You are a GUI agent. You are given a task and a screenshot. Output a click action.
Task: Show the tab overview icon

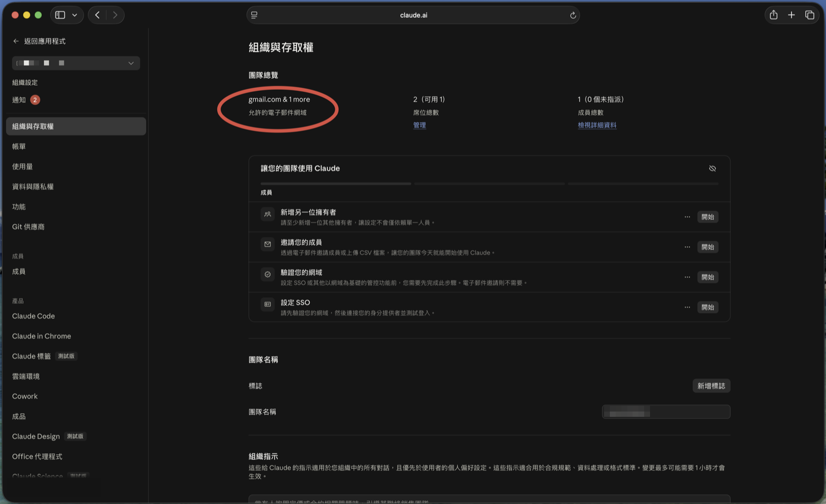(810, 15)
